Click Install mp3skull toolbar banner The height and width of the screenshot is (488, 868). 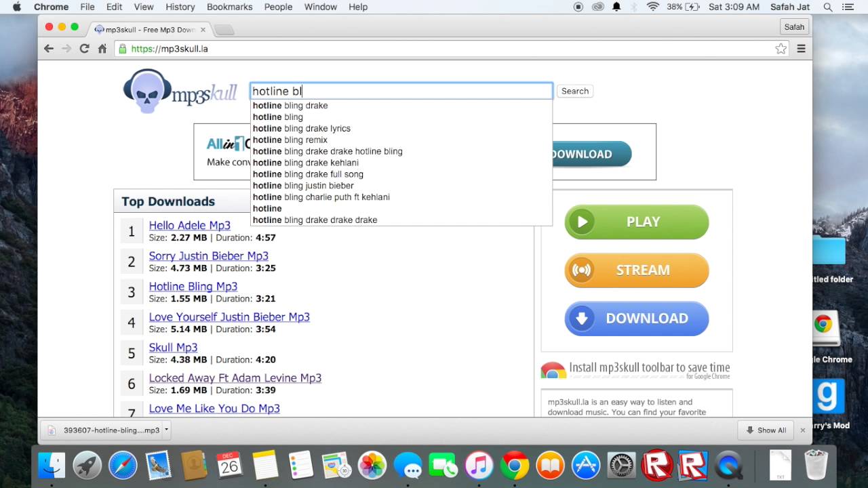(x=635, y=369)
